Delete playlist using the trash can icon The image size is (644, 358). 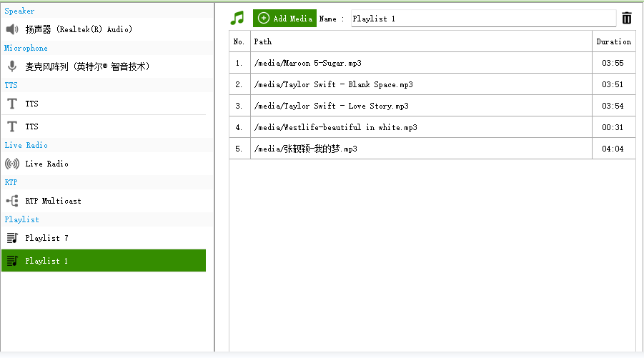(x=626, y=18)
